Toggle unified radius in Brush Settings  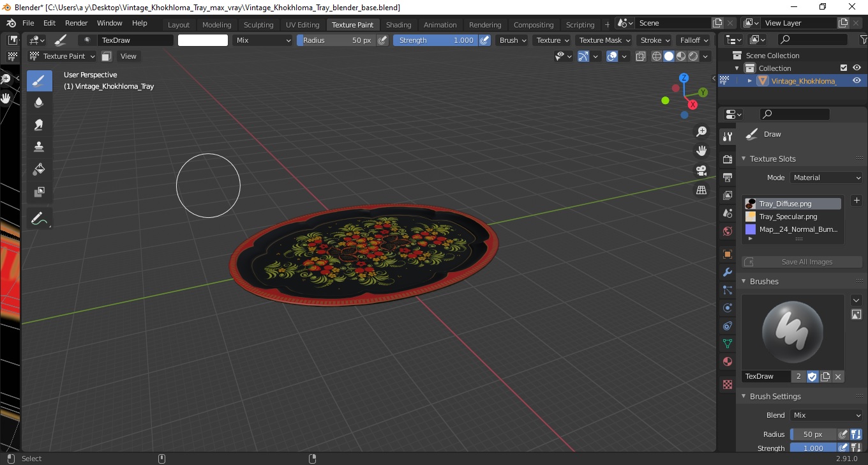[x=857, y=434]
